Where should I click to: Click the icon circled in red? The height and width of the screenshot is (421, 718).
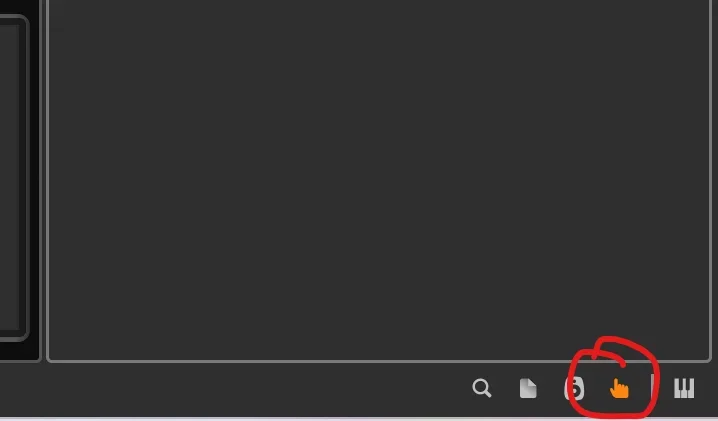point(619,388)
